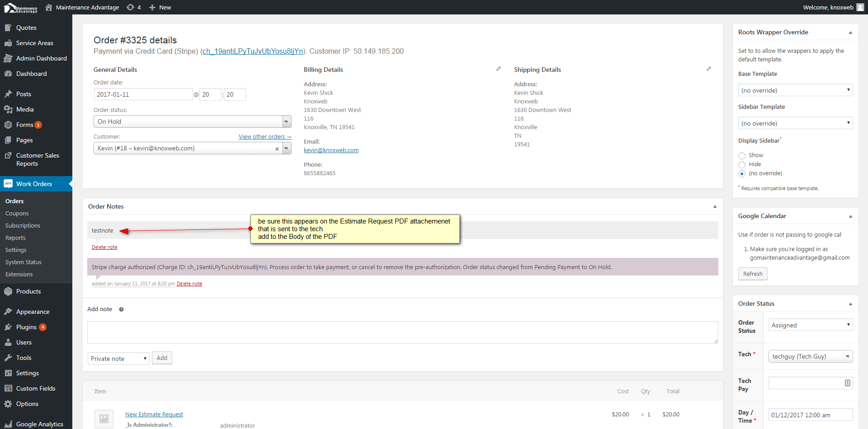Click the updates refresh icon in admin bar
Viewport: 868px width, 429px height.
[130, 7]
